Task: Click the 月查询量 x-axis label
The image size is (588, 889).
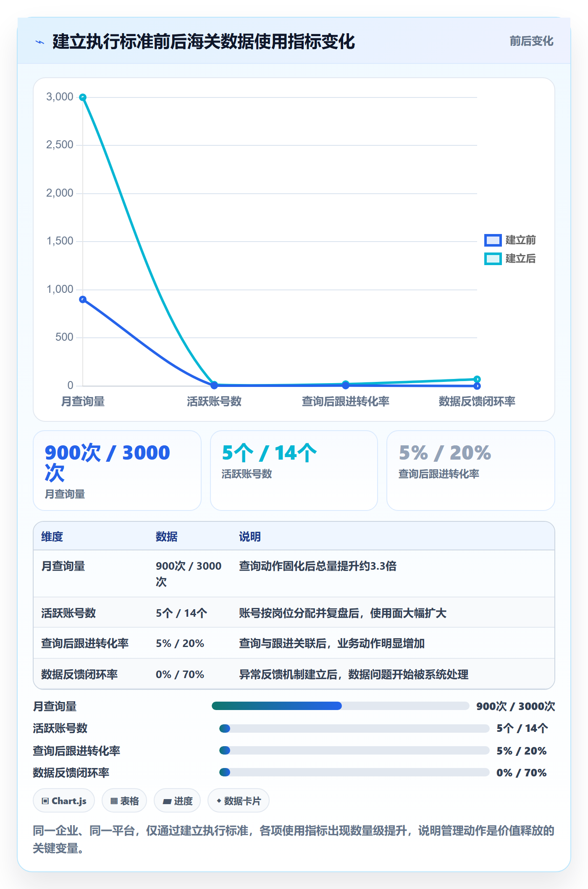Action: [83, 401]
